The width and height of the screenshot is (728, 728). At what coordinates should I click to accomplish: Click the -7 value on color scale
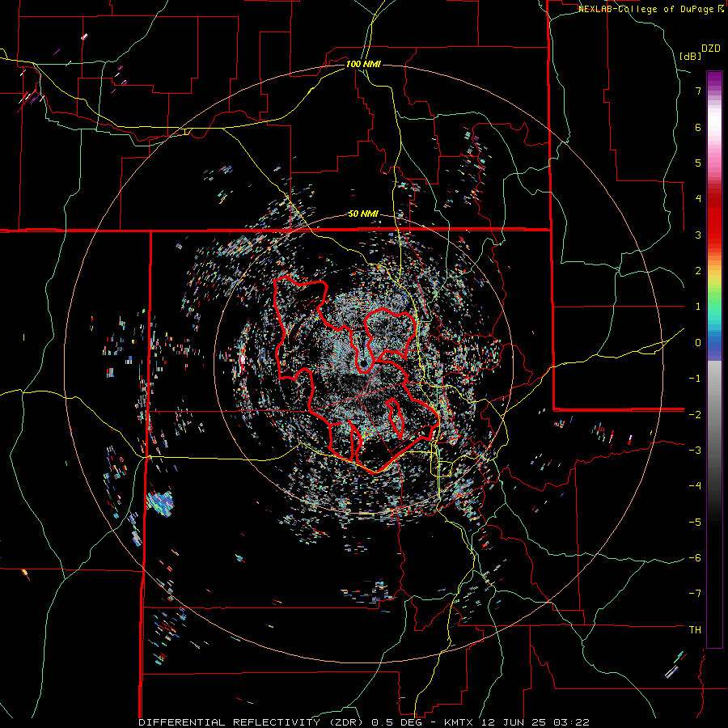695,594
